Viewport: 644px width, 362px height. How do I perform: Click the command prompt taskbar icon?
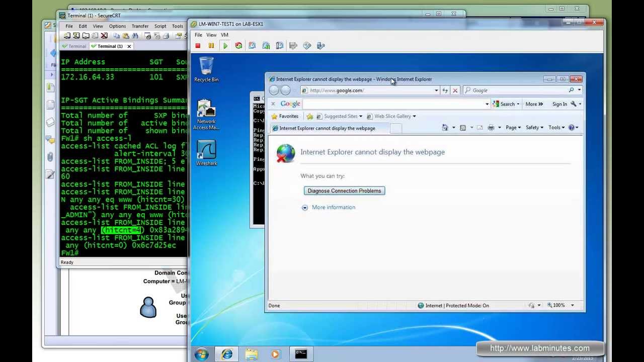tap(300, 354)
